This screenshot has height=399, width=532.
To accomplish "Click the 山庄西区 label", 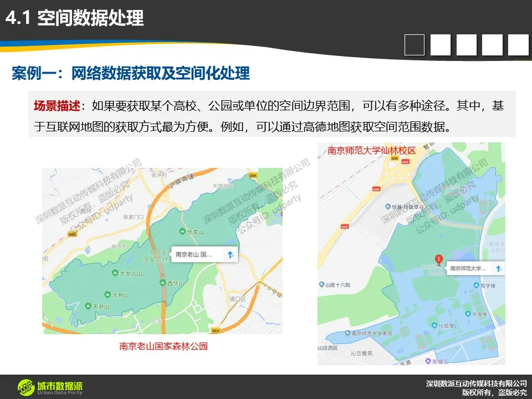I will [328, 348].
